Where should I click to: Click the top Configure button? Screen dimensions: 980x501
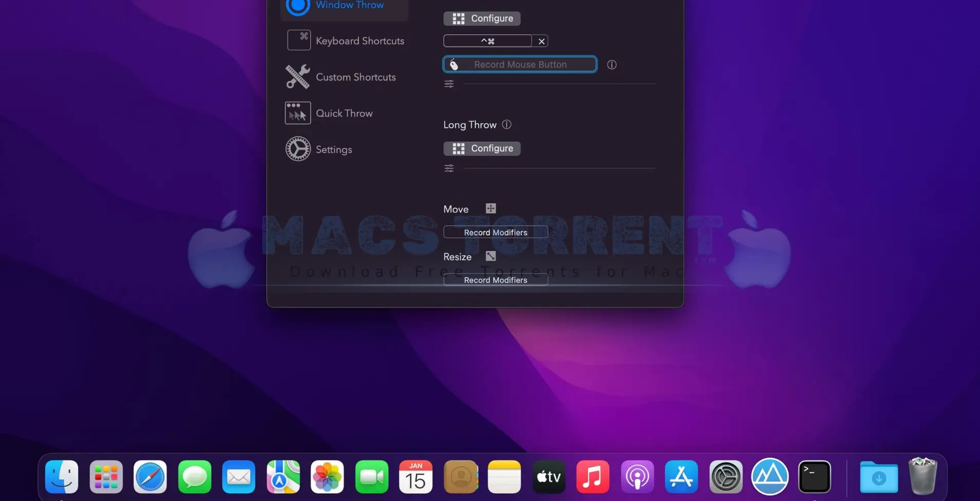coord(482,18)
